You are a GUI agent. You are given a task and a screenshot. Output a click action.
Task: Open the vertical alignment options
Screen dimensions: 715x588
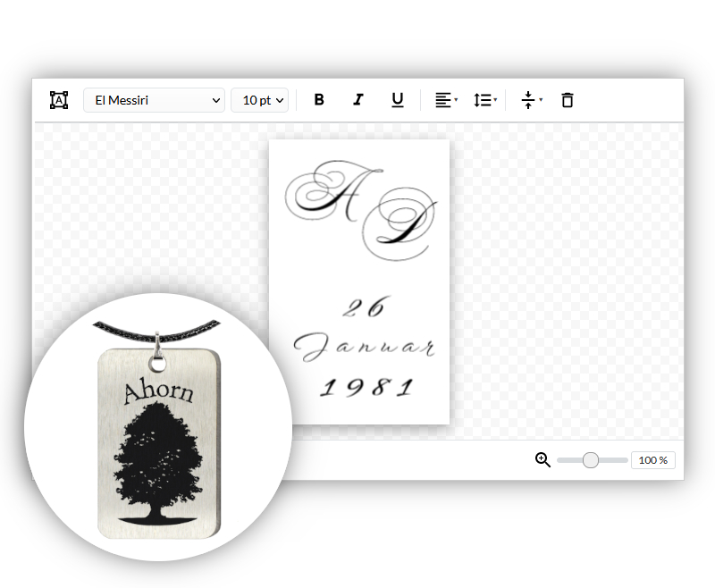tap(531, 100)
